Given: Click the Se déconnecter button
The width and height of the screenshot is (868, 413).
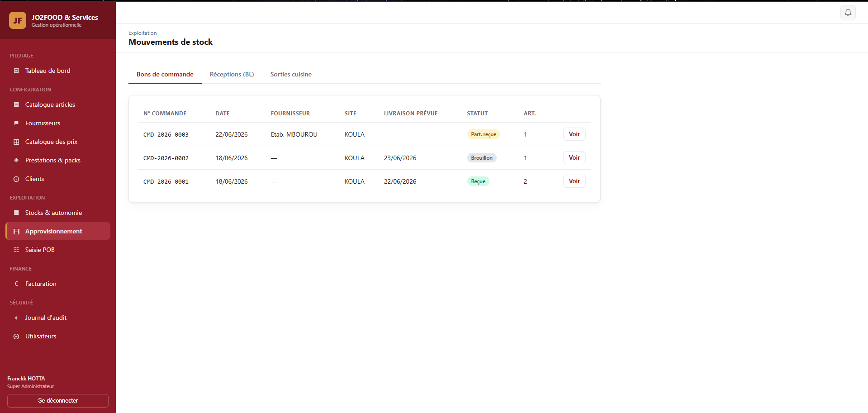Looking at the screenshot, I should coord(58,400).
